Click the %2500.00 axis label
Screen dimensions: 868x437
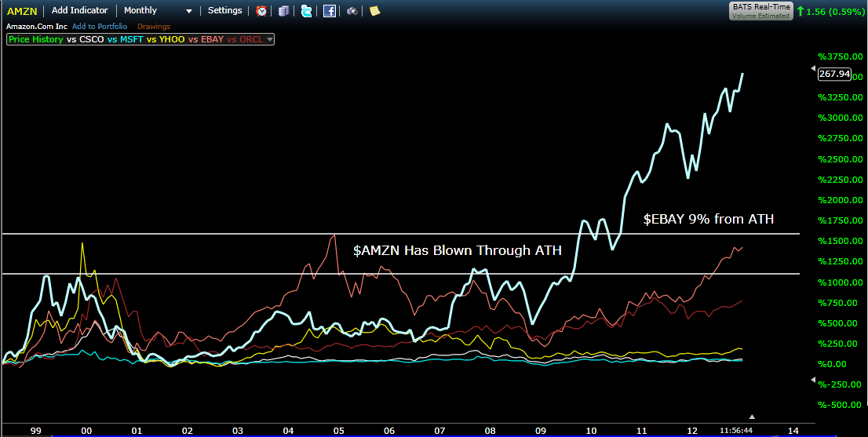[x=840, y=159]
